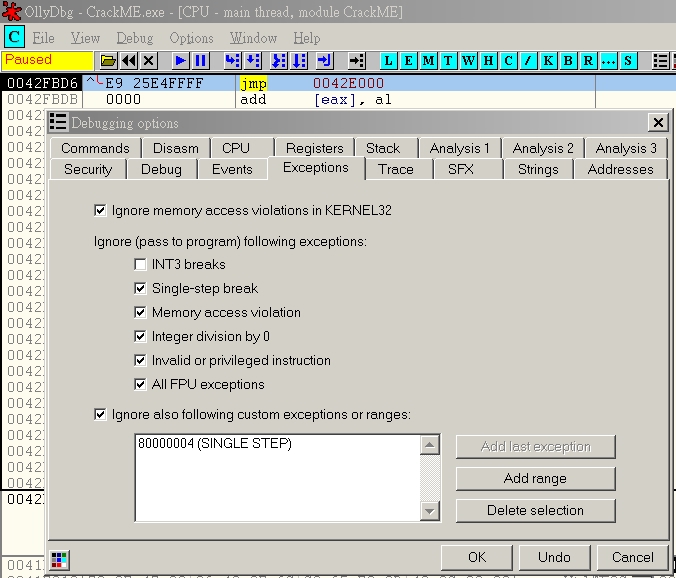Switch to the Analysis 1 tab

tap(460, 148)
